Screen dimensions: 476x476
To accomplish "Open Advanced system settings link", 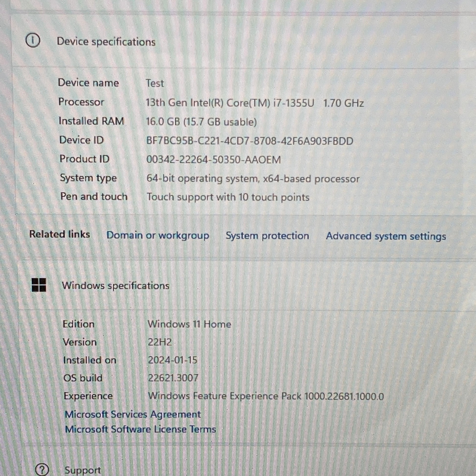I will [386, 236].
